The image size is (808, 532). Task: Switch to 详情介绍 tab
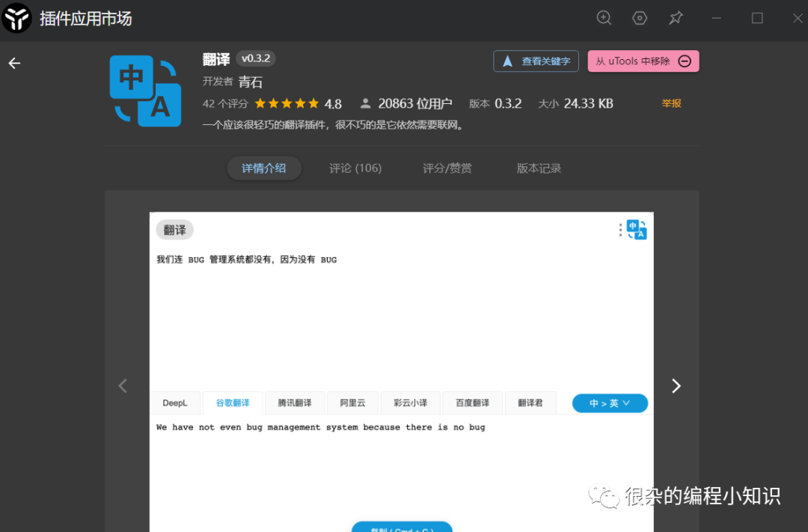(x=264, y=168)
